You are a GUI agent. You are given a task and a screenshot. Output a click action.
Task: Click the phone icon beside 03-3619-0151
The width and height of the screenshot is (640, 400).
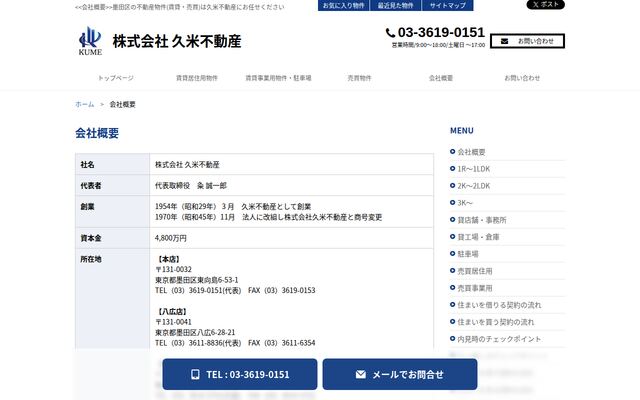click(x=390, y=33)
